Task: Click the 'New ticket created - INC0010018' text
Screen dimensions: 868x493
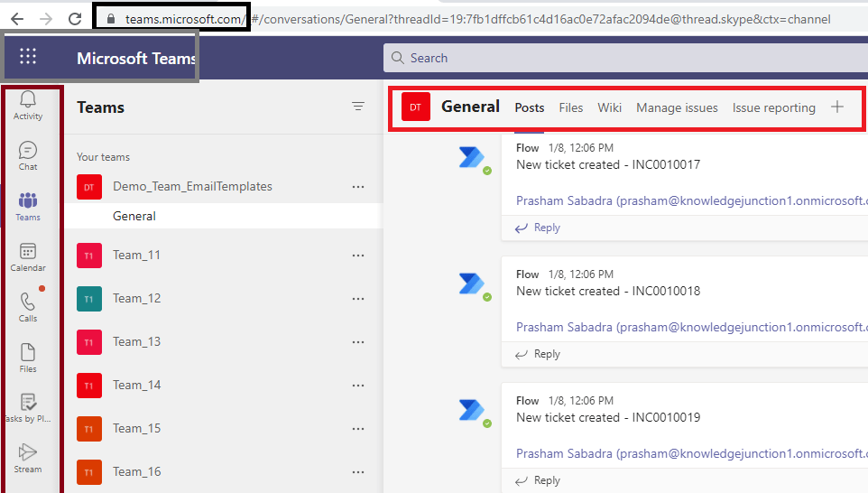Action: (x=608, y=291)
